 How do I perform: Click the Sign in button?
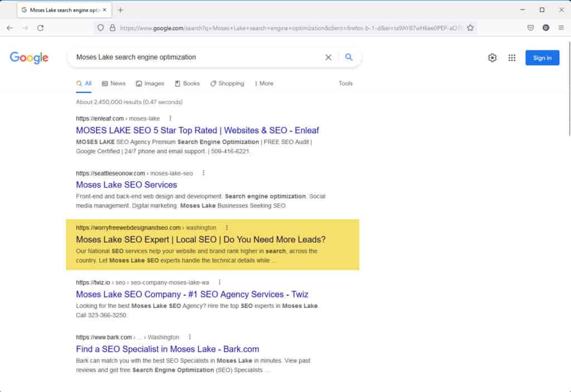click(542, 57)
